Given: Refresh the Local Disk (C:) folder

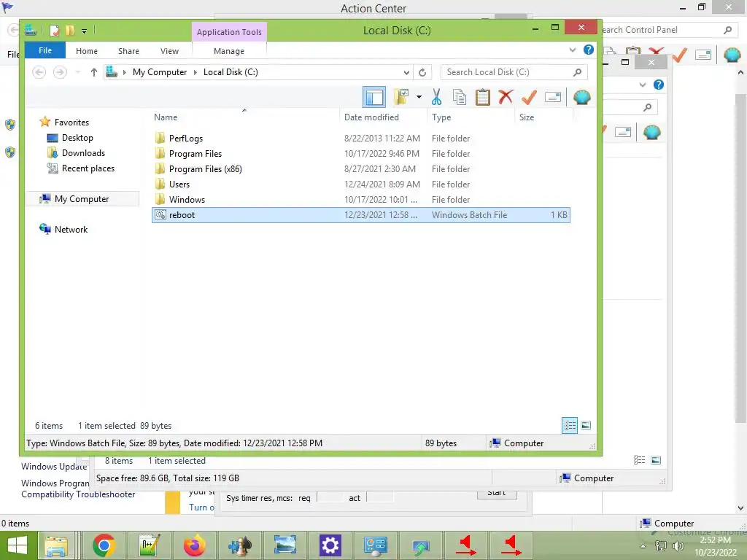Looking at the screenshot, I should coord(422,72).
